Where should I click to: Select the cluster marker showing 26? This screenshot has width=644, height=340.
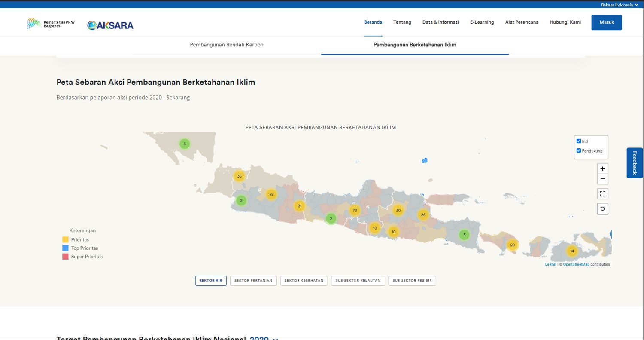click(x=423, y=214)
